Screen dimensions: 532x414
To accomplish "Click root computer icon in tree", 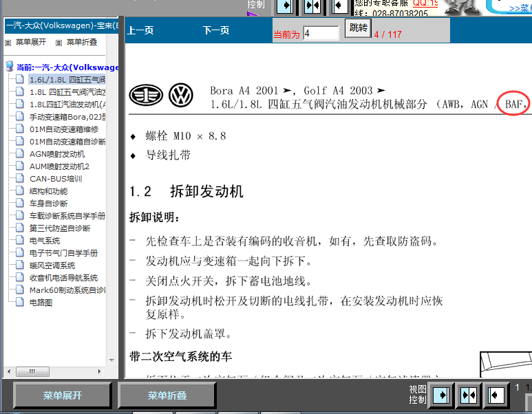I will [x=10, y=67].
